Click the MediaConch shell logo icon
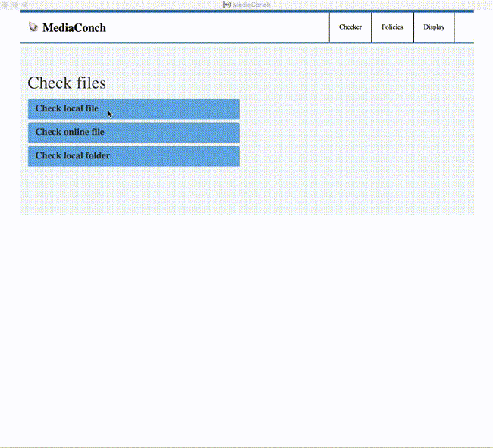Screen dimensions: 493x448 pos(33,27)
